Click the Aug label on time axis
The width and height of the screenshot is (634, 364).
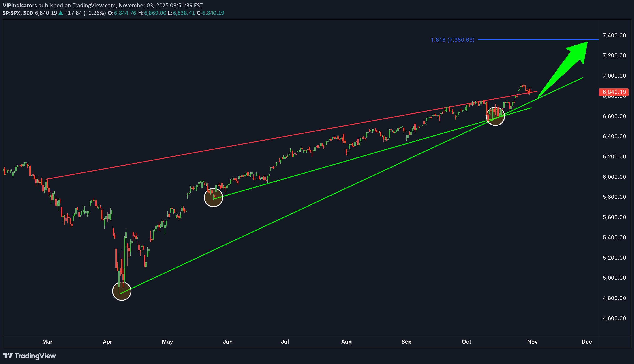pos(346,342)
